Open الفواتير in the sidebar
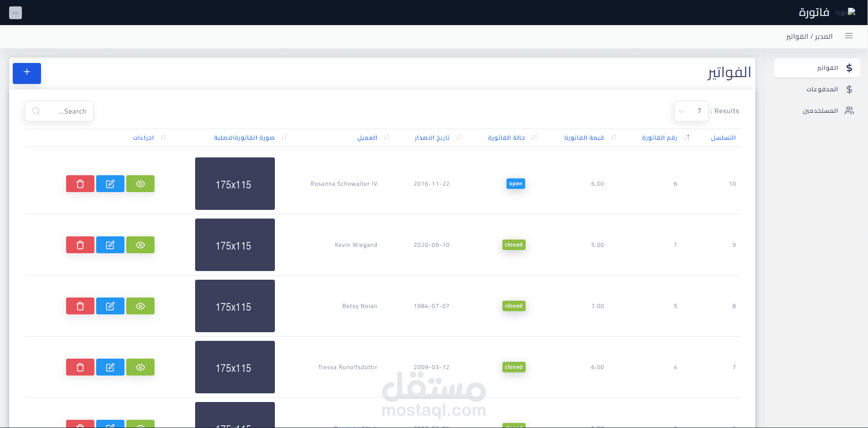 (817, 68)
